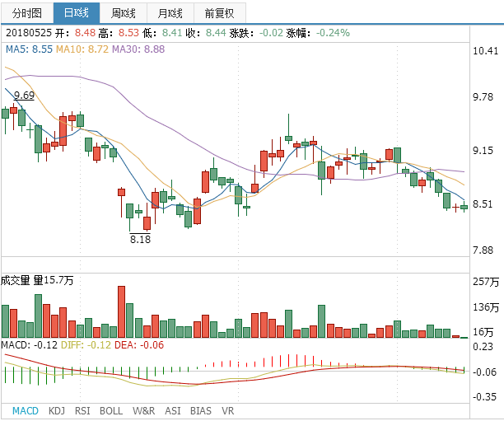Select the MACD indicator

pos(25,411)
